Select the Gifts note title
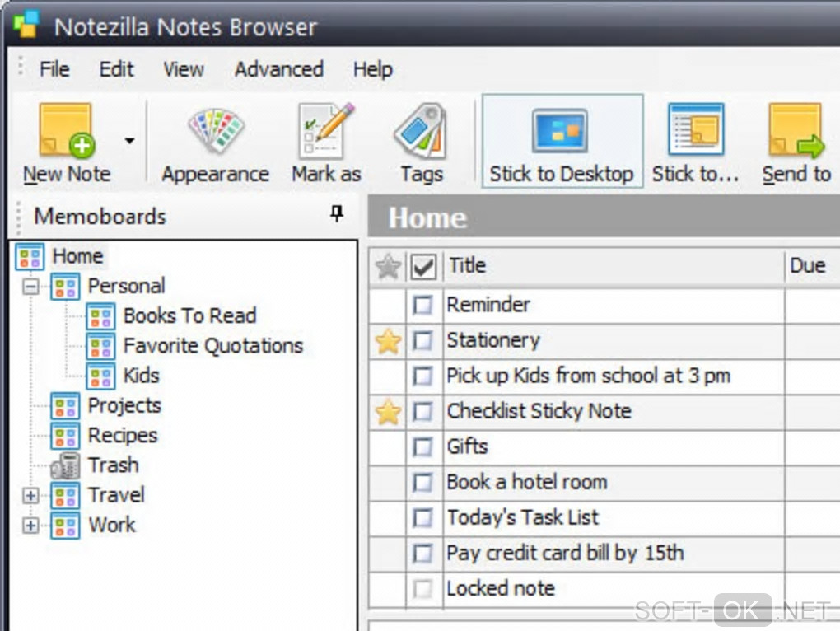The width and height of the screenshot is (840, 631). 467,446
